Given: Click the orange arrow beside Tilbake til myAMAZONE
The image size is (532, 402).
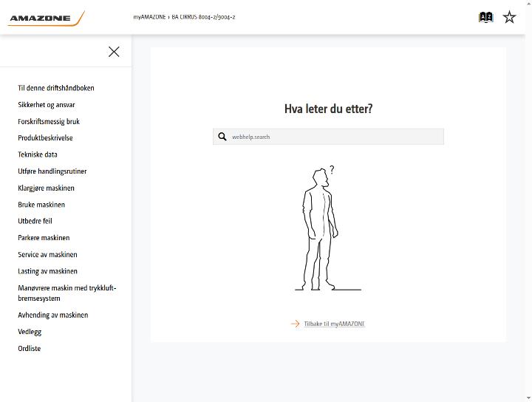Looking at the screenshot, I should click(295, 324).
